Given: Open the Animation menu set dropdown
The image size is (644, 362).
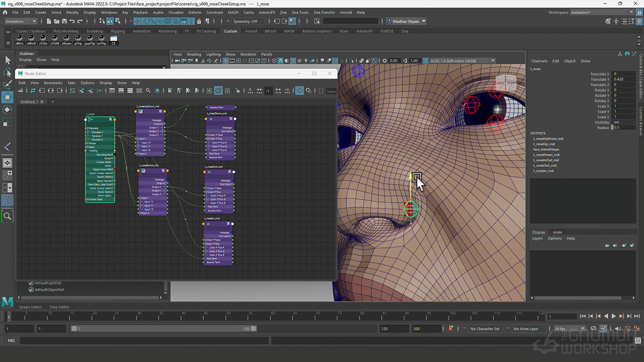Looking at the screenshot, I should [x=21, y=21].
